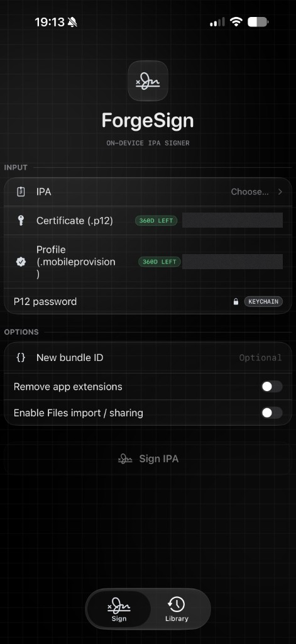This screenshot has width=296, height=644.
Task: Select the redacted Certificate file field
Action: [x=233, y=220]
